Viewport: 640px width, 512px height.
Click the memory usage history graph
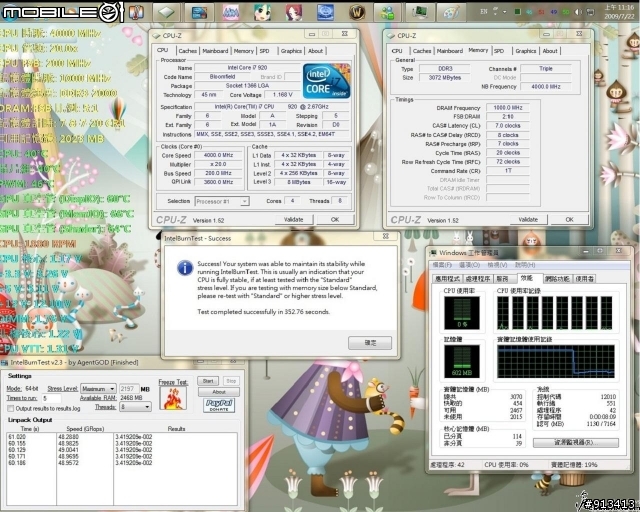(x=556, y=362)
